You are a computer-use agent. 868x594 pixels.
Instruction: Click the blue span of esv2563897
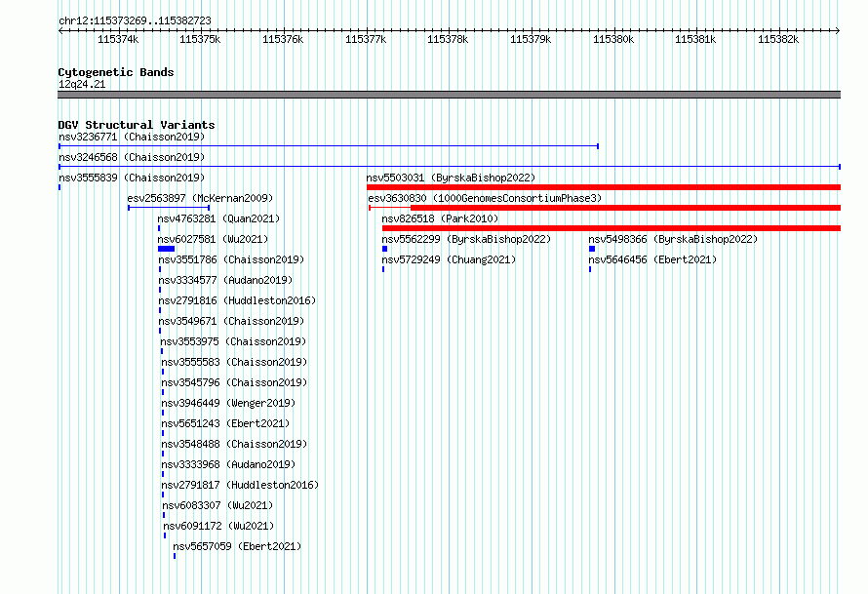click(169, 208)
